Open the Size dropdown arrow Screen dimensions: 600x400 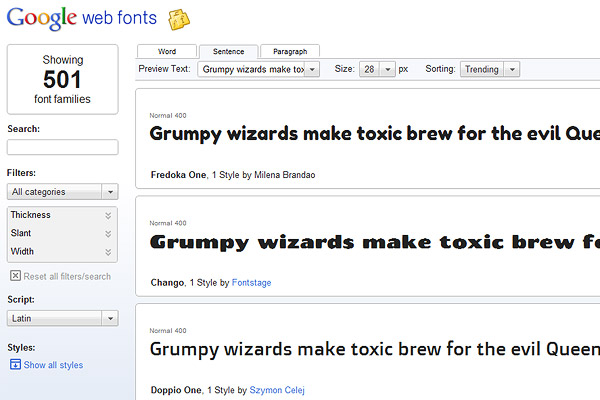(388, 69)
